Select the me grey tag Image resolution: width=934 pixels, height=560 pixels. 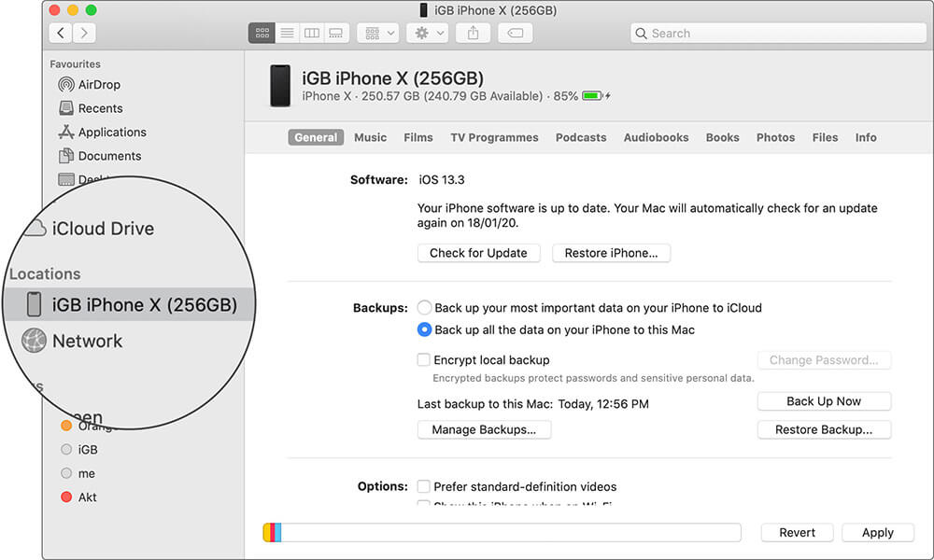tap(78, 474)
